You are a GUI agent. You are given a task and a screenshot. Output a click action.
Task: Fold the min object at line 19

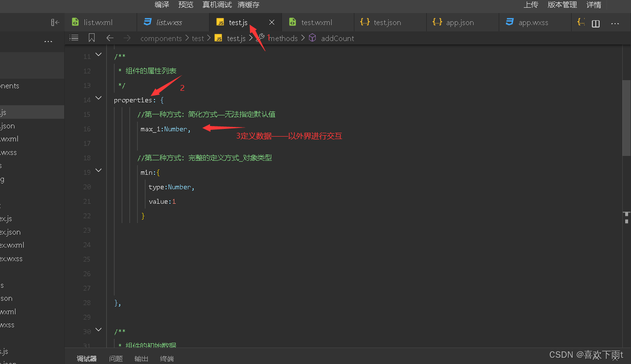pos(98,170)
